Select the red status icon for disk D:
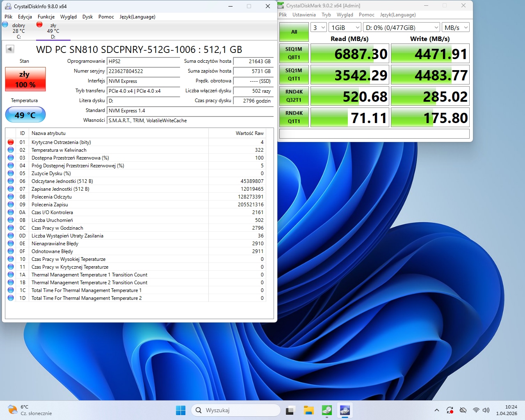 pos(39,25)
